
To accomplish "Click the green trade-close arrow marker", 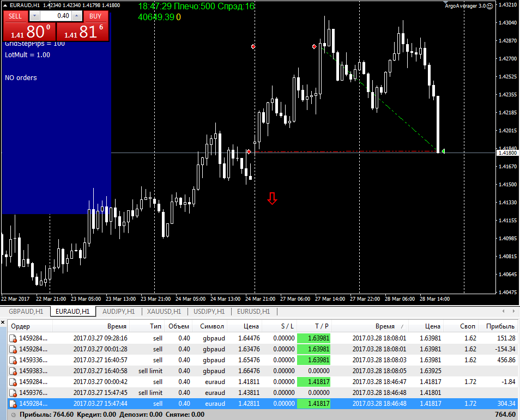I will (x=443, y=151).
